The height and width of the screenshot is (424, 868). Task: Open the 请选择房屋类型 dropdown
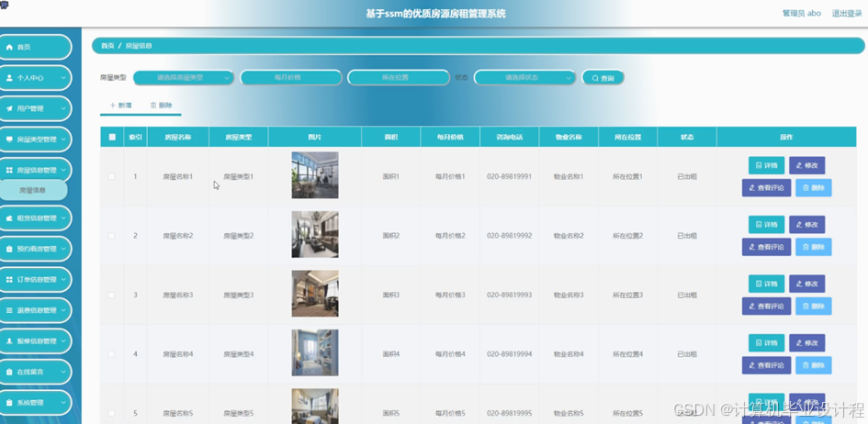184,78
